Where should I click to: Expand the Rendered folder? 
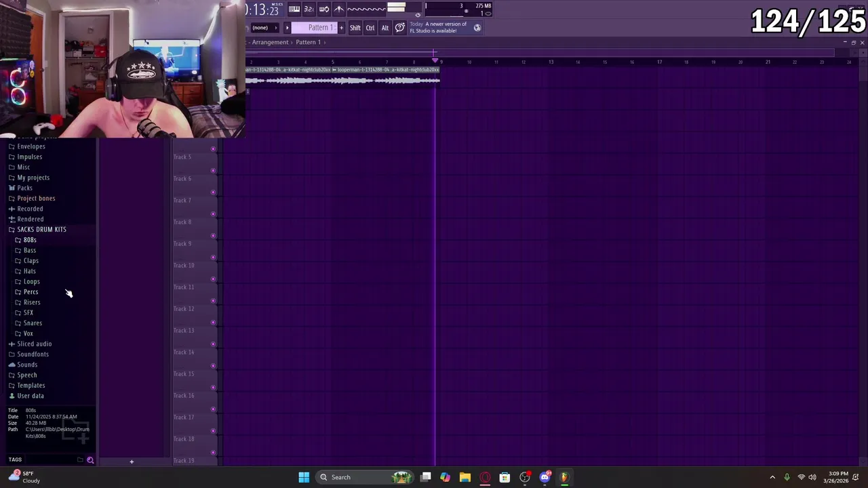(x=30, y=219)
